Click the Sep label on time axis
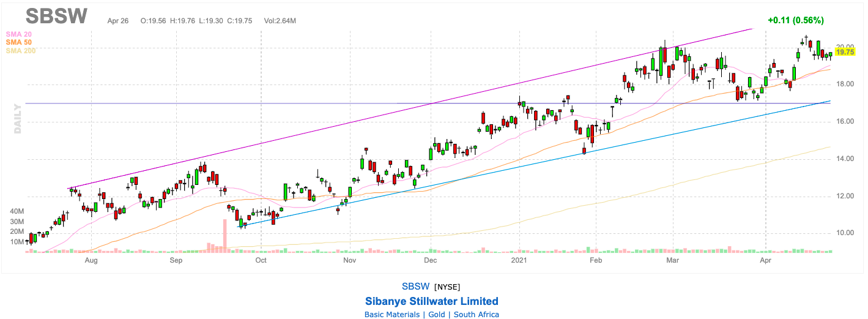 176,260
